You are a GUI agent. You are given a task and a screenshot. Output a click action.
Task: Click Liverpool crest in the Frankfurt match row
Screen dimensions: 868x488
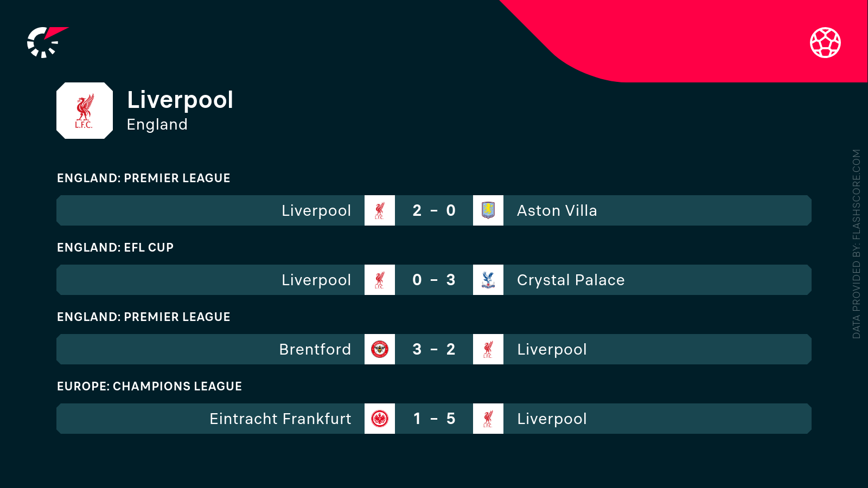488,419
